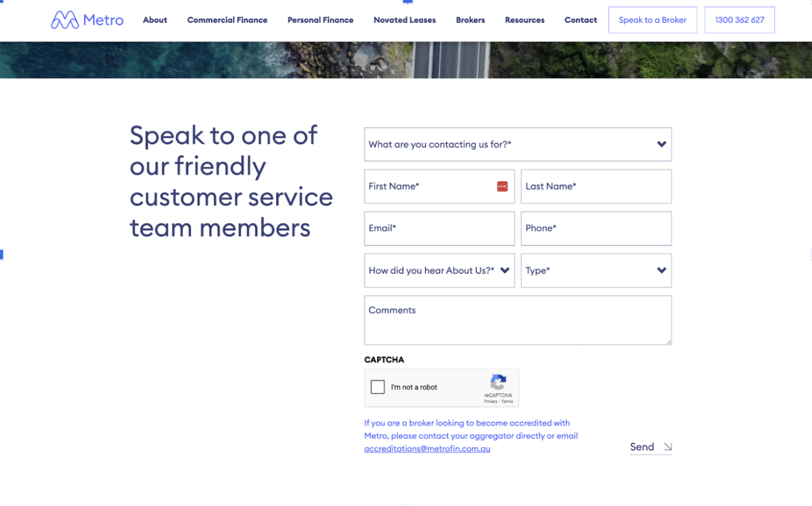Select Novated Leases in the navigation bar
Screen dimensions: 812x506
coord(404,20)
